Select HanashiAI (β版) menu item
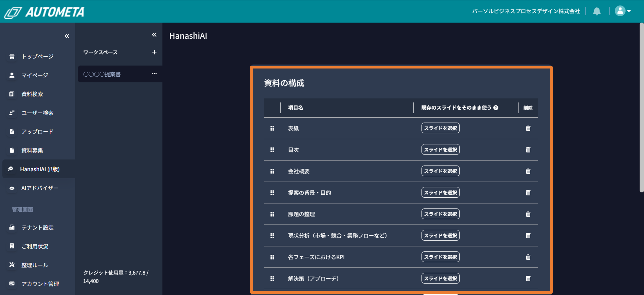 (x=39, y=169)
